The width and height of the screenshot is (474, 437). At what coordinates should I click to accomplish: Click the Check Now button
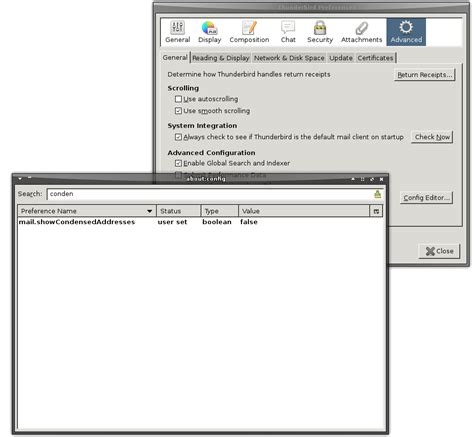tap(432, 137)
